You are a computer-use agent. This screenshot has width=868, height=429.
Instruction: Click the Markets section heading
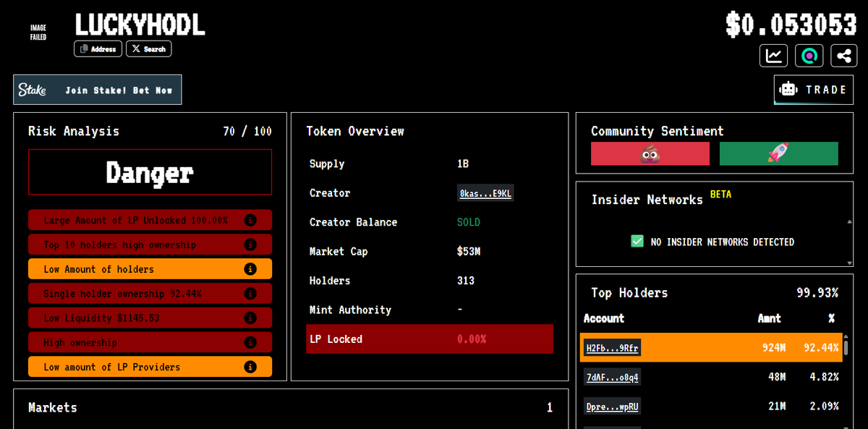(x=52, y=407)
